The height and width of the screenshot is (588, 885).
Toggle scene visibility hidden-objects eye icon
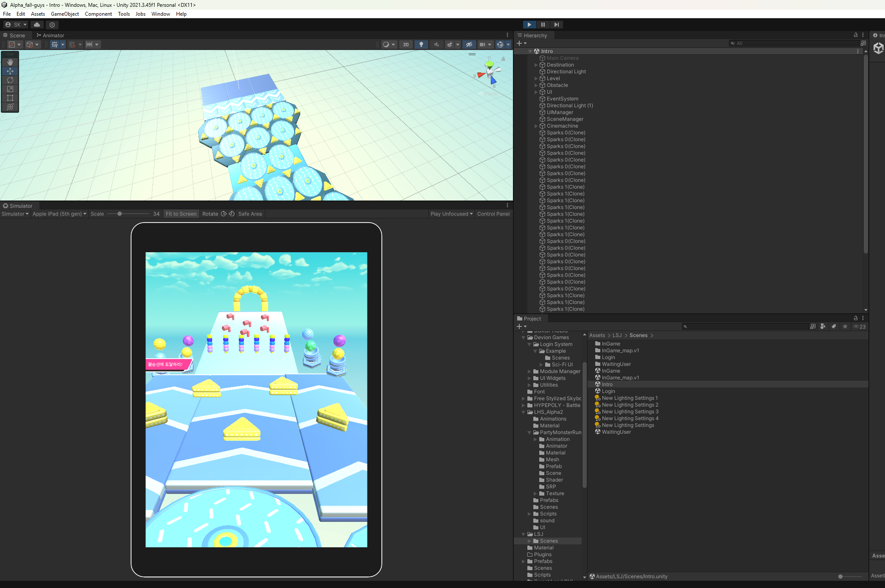[469, 45]
